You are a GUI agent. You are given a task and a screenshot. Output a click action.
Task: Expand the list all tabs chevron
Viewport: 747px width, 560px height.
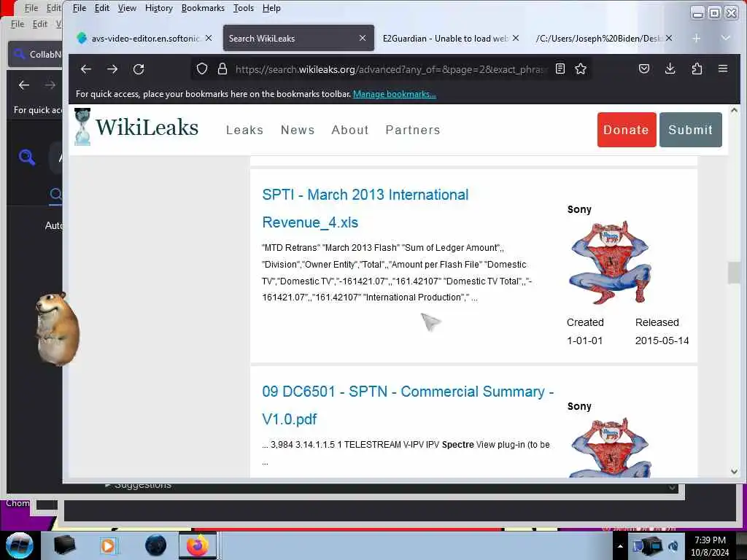pyautogui.click(x=726, y=38)
